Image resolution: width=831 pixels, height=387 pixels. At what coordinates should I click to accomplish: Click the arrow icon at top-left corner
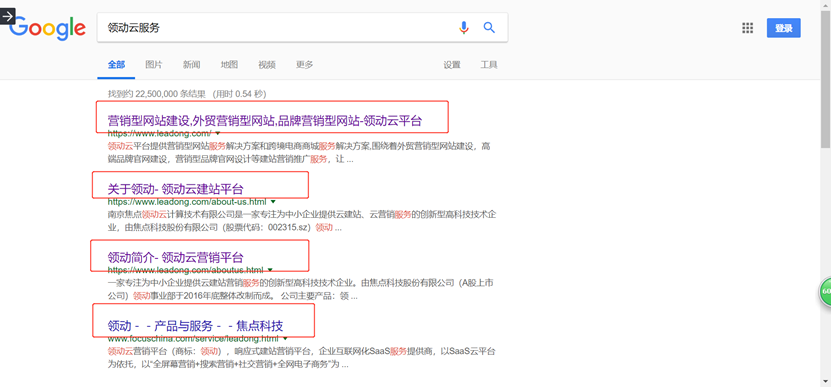[x=7, y=16]
